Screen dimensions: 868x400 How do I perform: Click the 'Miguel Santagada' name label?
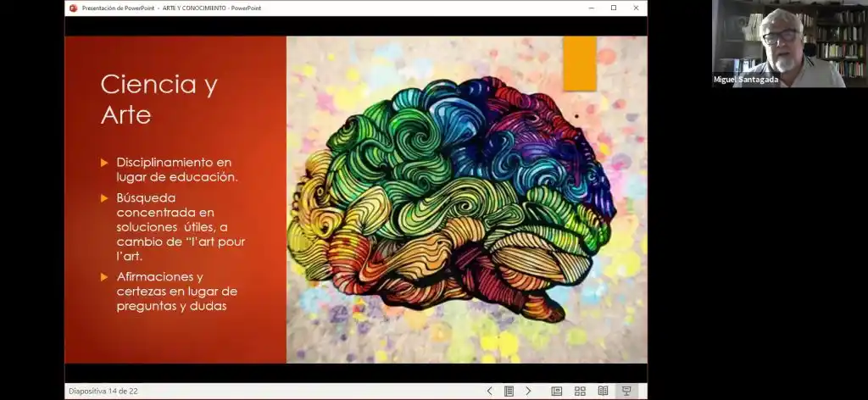(x=746, y=80)
